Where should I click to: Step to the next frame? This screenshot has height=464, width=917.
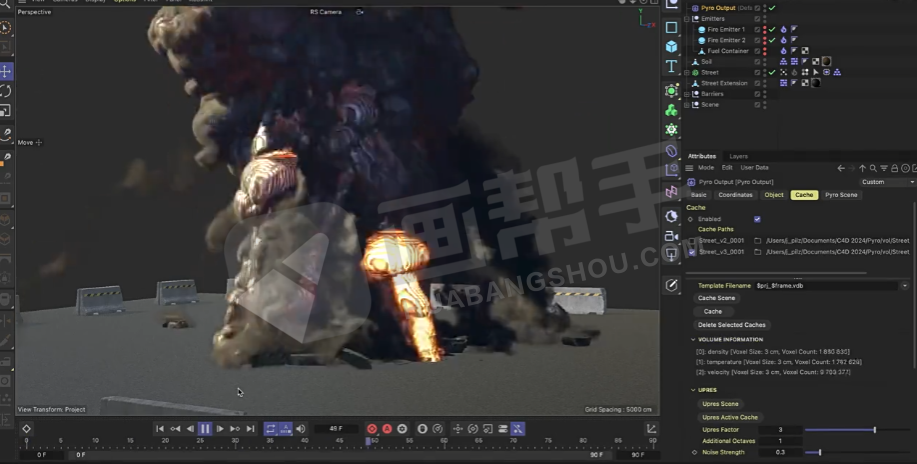coord(220,429)
